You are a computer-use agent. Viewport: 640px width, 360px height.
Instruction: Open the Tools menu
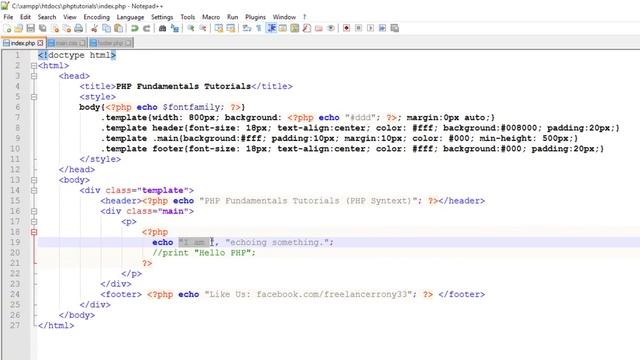coord(188,17)
